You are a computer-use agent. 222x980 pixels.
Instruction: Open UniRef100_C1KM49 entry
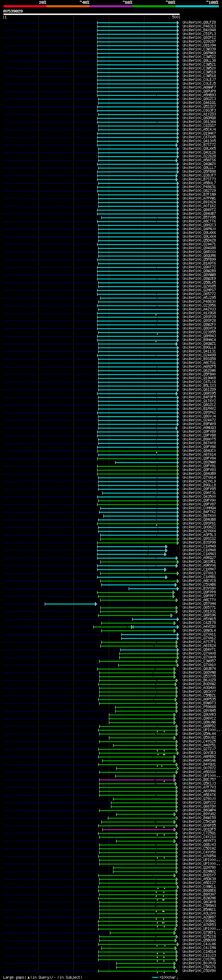pos(199,546)
